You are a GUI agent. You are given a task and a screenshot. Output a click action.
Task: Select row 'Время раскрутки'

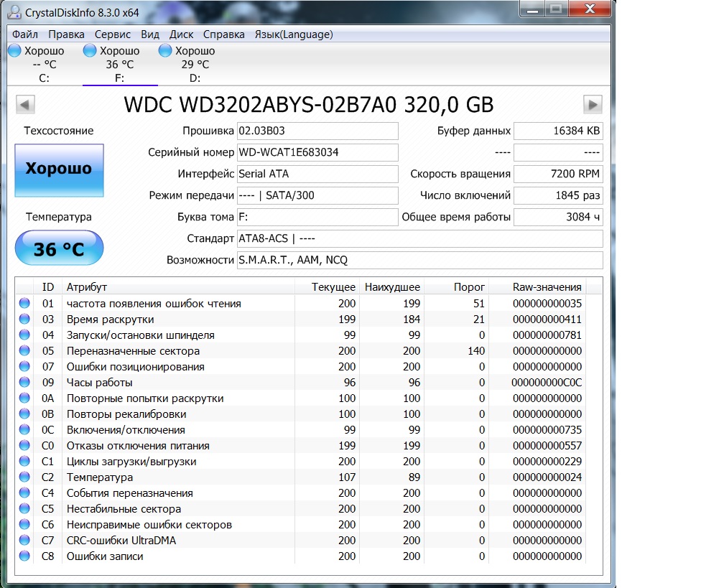[x=300, y=319]
